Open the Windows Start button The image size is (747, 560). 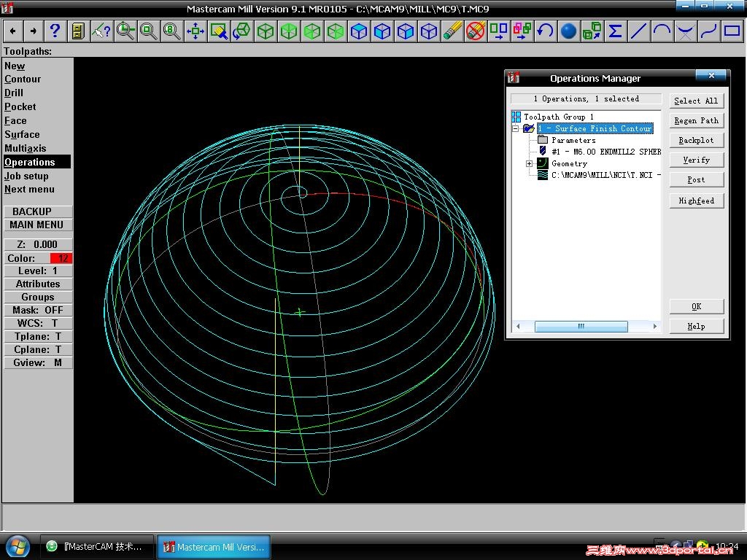pos(18,546)
